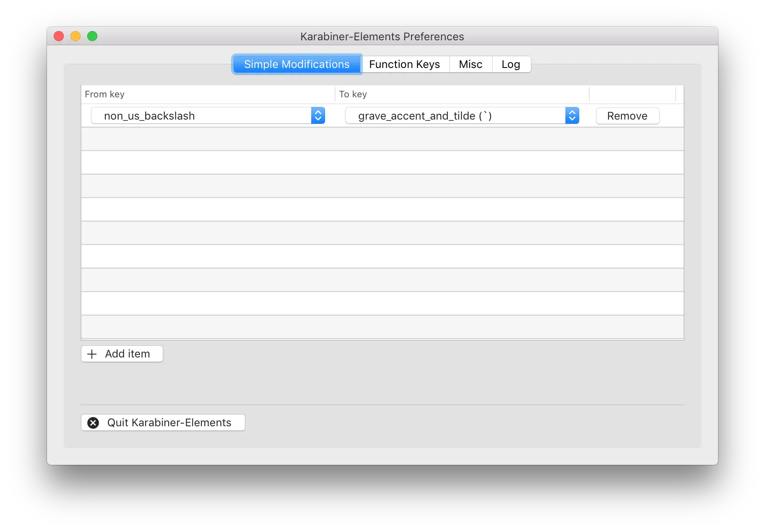The width and height of the screenshot is (765, 532).
Task: Switch to the Misc tab
Action: tap(470, 64)
